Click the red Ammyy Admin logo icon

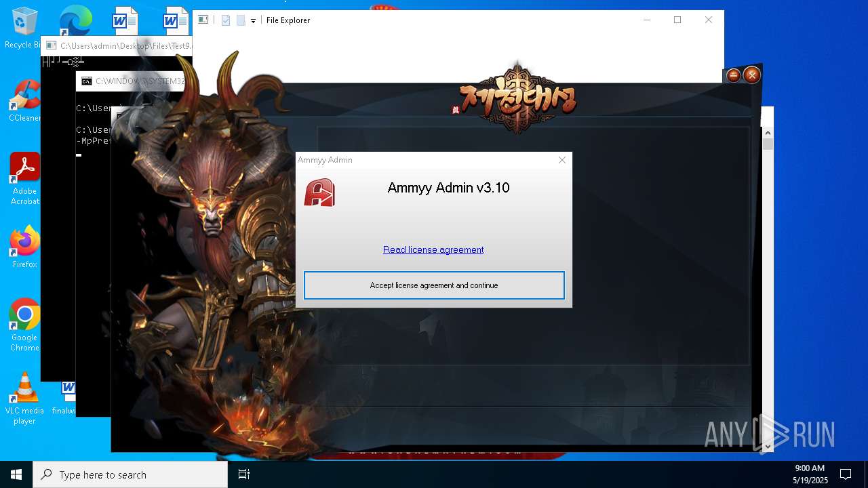pyautogui.click(x=319, y=192)
